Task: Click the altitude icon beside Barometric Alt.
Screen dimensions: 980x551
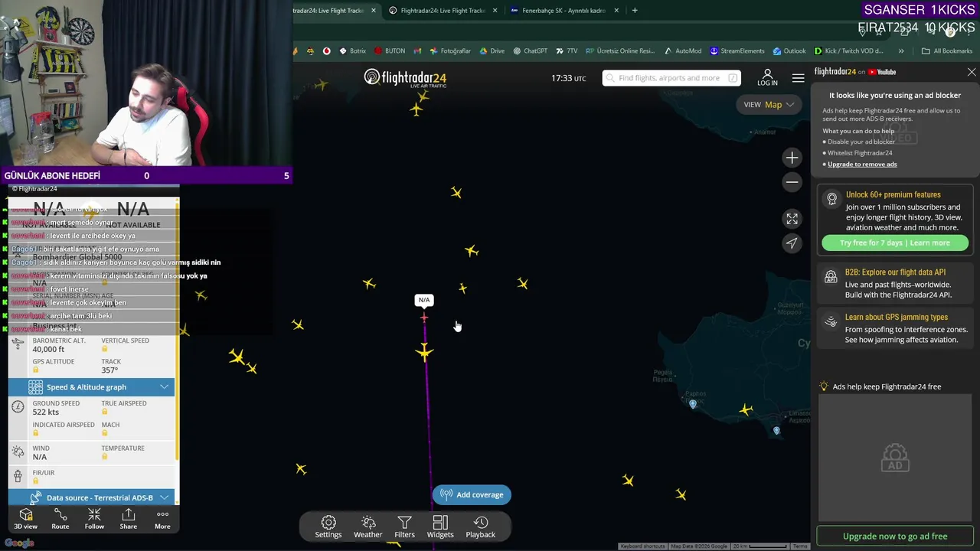Action: pyautogui.click(x=18, y=344)
